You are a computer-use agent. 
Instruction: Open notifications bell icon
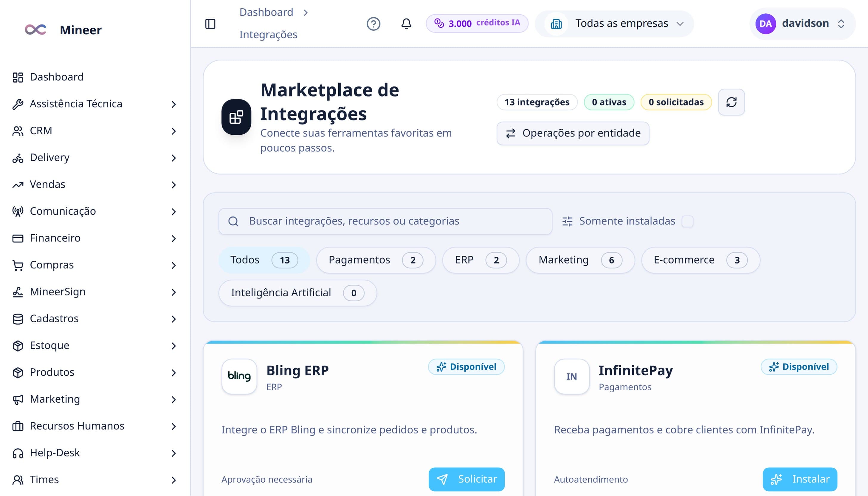(406, 24)
